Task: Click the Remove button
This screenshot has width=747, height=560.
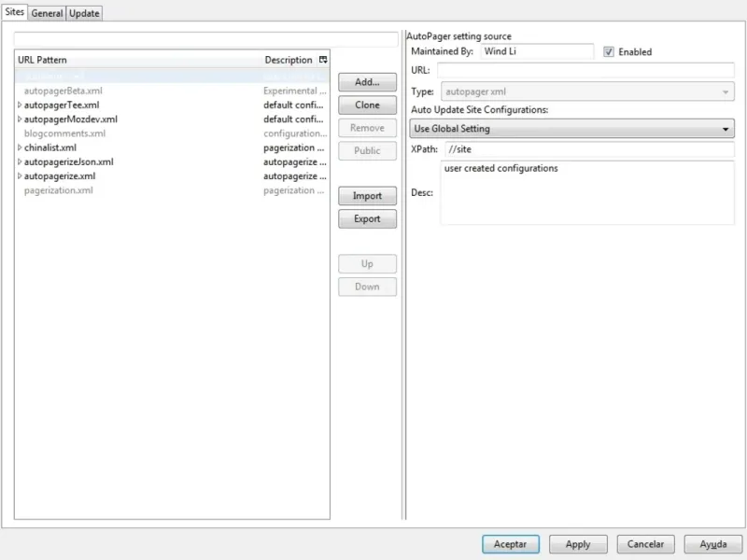Action: click(x=367, y=128)
